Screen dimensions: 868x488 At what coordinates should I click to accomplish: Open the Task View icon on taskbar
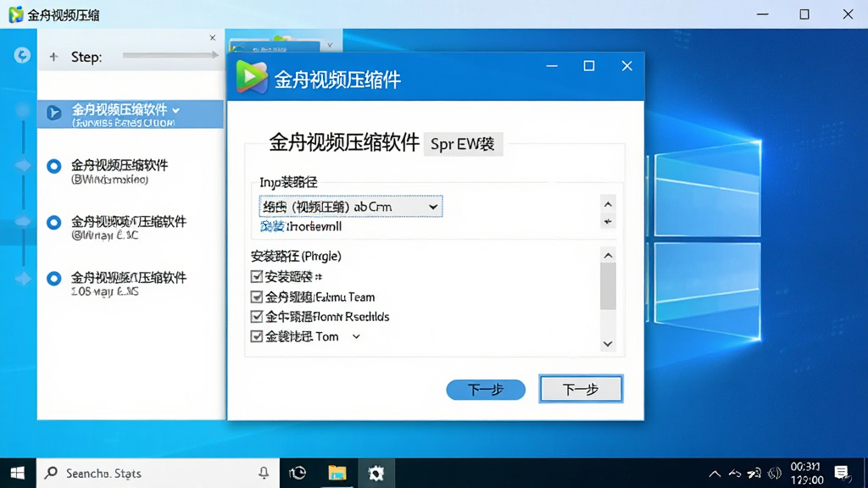(x=298, y=473)
